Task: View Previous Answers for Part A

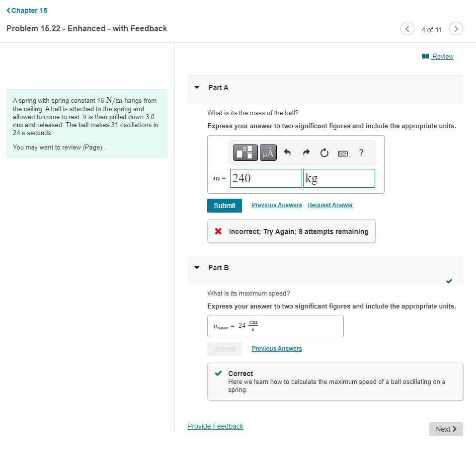Action: pyautogui.click(x=276, y=205)
